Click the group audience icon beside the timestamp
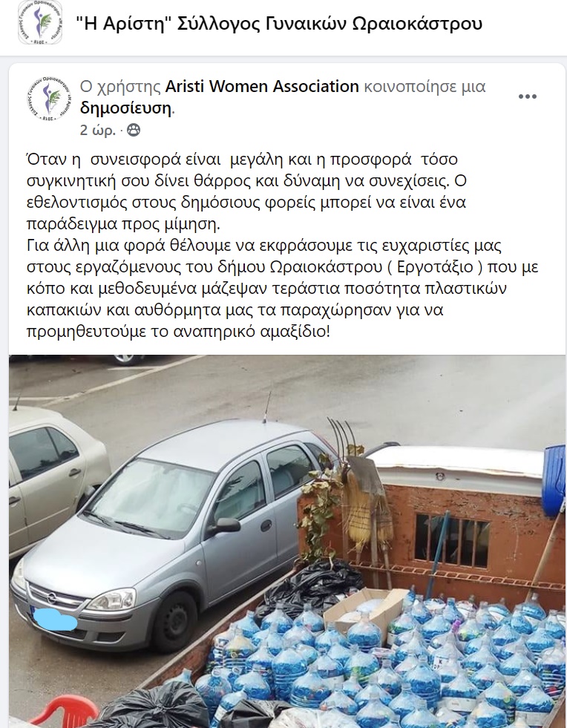This screenshot has width=567, height=728. point(134,130)
